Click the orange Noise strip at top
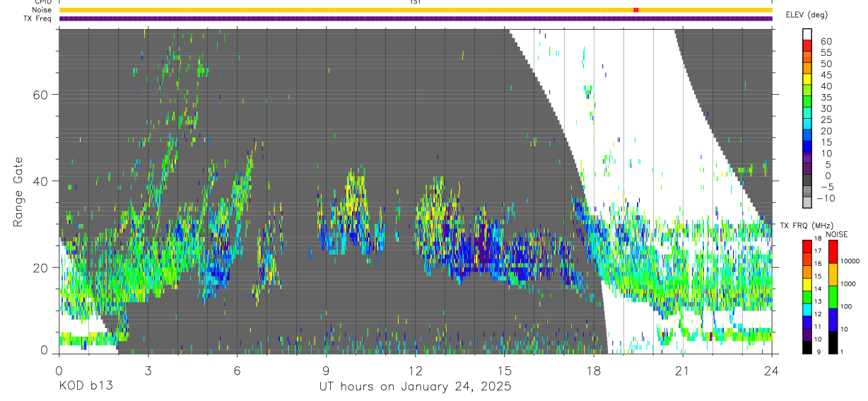Viewport: 868px width, 401px height. 416,10
